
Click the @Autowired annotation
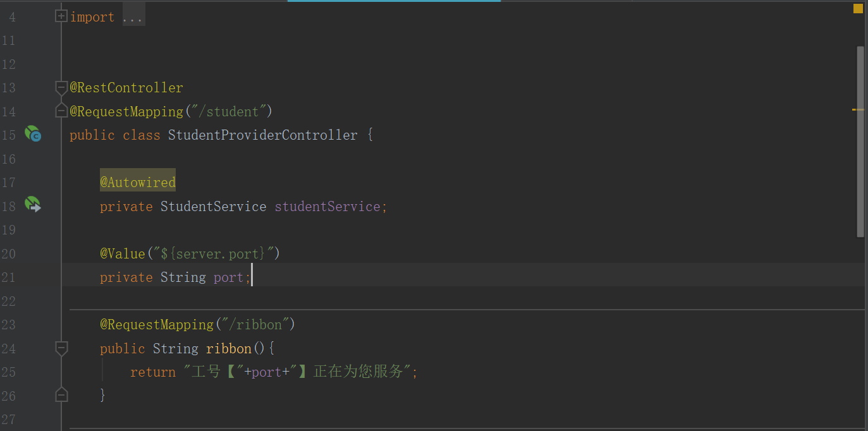(x=137, y=183)
